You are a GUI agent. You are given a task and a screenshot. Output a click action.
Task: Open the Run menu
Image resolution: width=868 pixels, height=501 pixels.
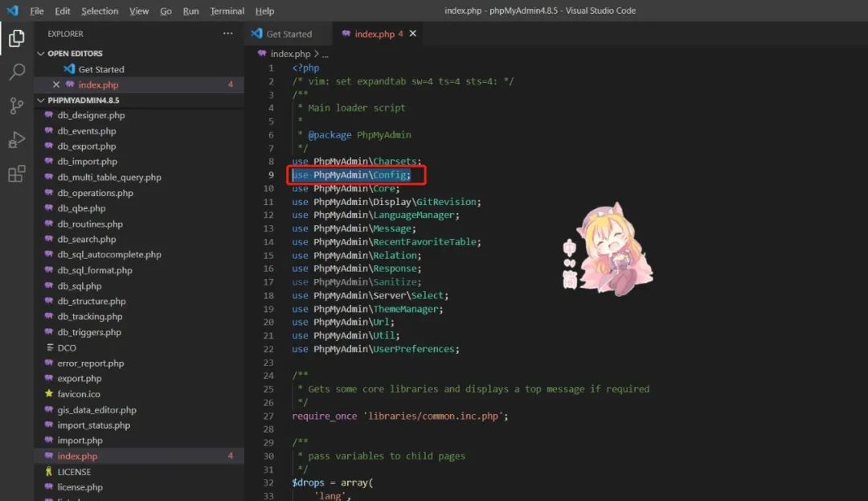191,11
